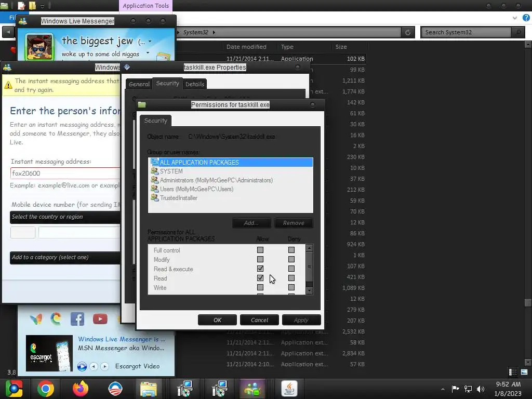This screenshot has height=399, width=532.
Task: Play the Escargot Video in Messenger
Action: 82,366
